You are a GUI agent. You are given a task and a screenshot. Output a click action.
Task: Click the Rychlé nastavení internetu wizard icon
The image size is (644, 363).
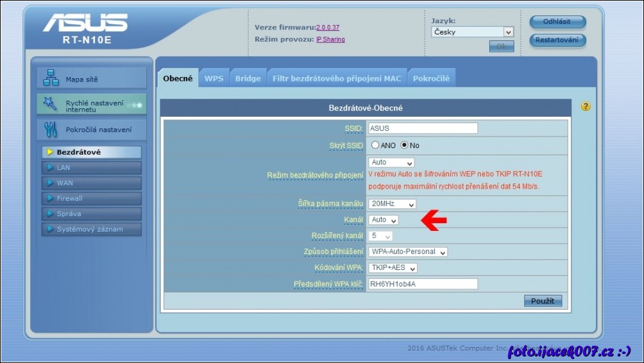click(51, 104)
